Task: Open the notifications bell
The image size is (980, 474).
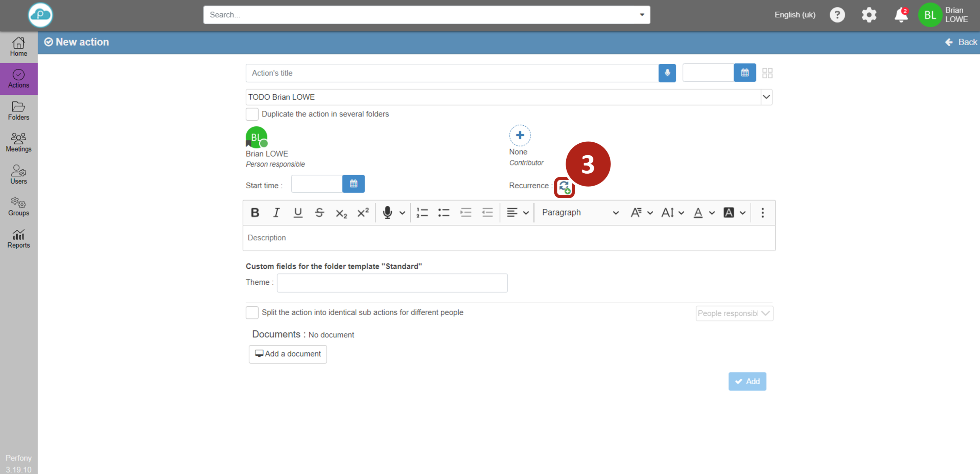Action: (x=900, y=15)
